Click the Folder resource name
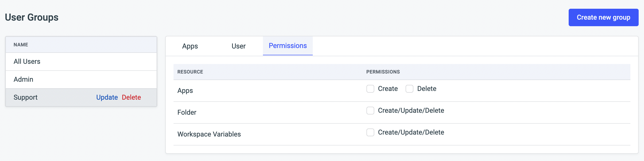This screenshot has width=644, height=161. (186, 113)
